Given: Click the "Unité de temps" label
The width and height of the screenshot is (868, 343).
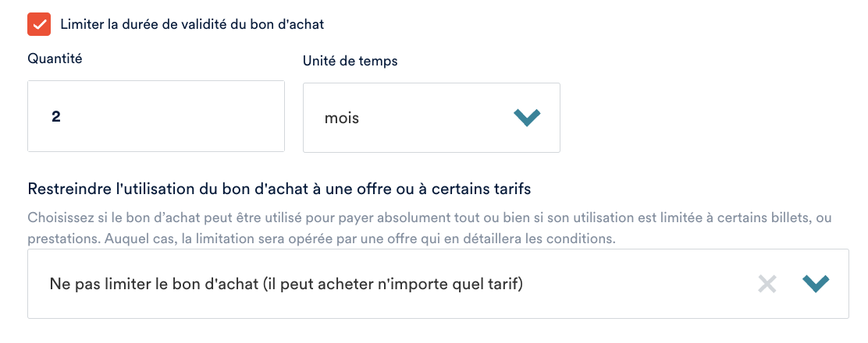Looking at the screenshot, I should tap(350, 61).
